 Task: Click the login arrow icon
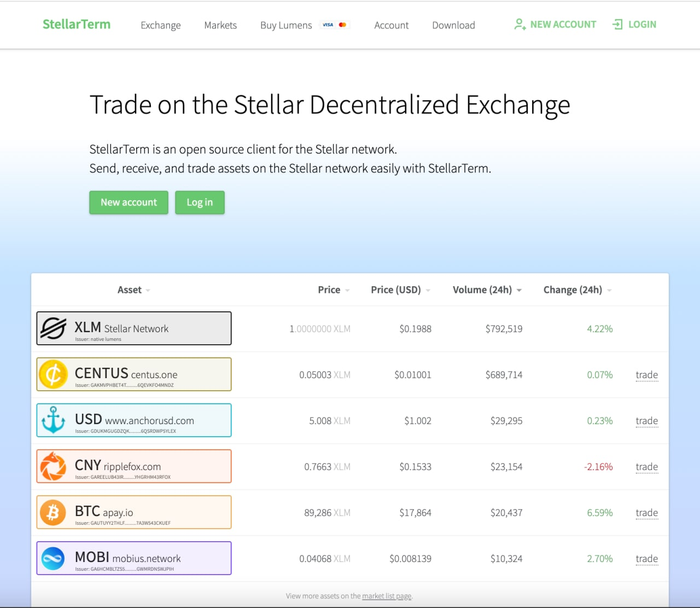(617, 25)
